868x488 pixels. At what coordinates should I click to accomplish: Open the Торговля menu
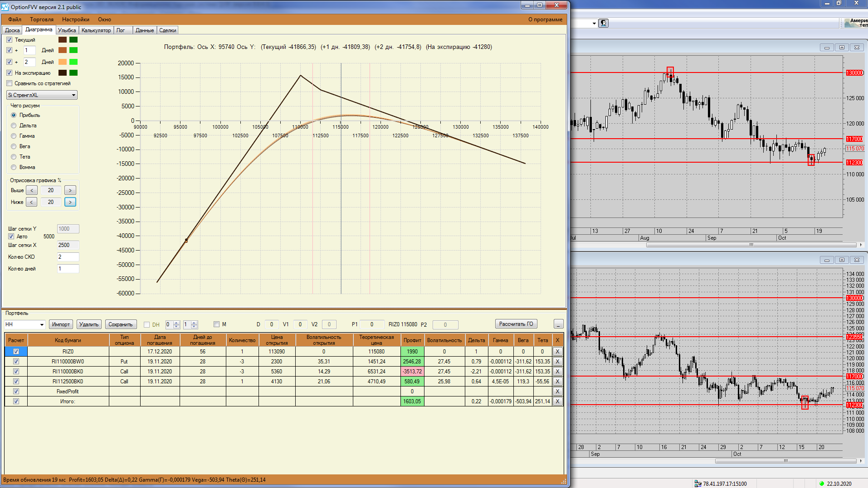[42, 19]
